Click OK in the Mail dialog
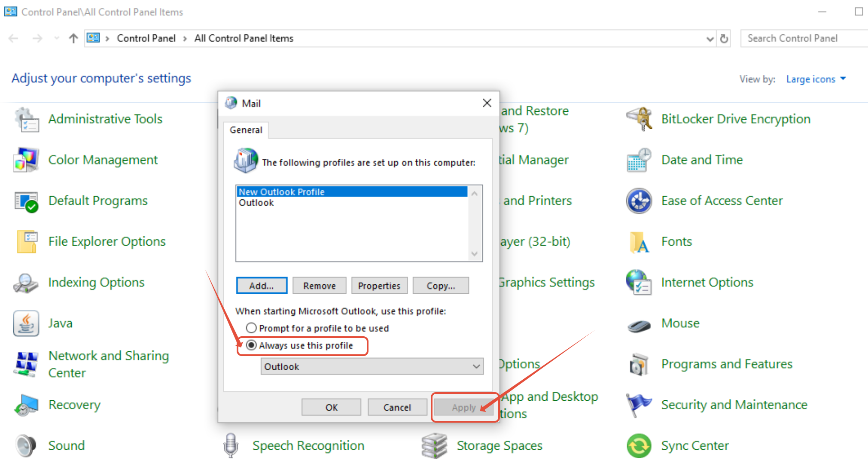The width and height of the screenshot is (868, 463). click(x=332, y=407)
